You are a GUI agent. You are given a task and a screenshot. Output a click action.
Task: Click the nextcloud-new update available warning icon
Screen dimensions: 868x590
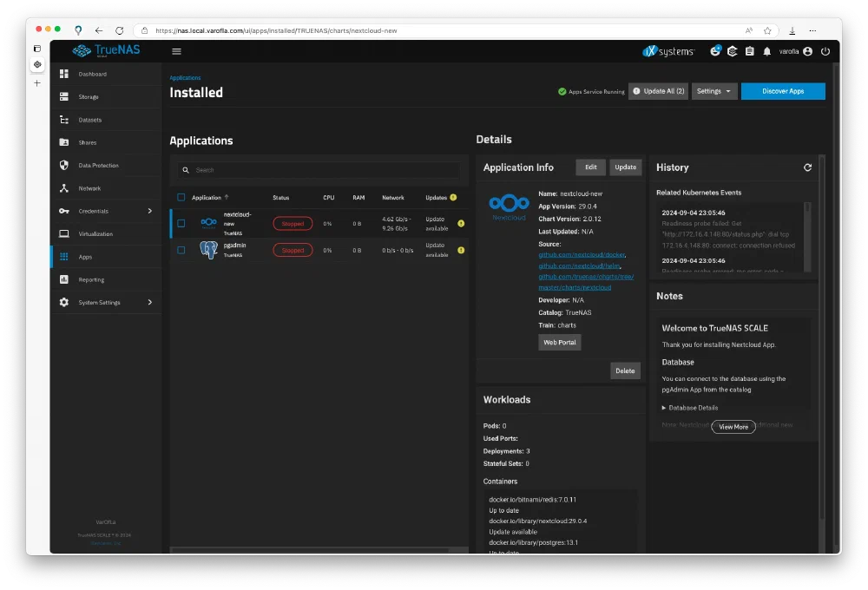coord(461,223)
